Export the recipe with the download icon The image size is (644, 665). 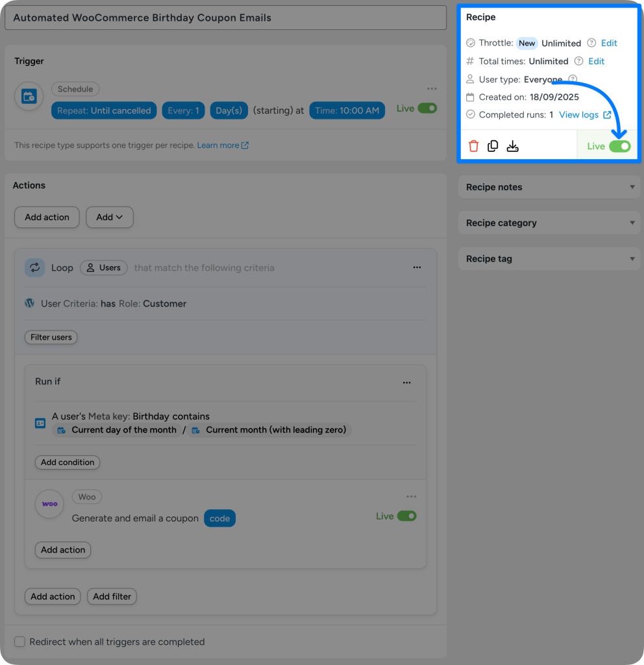point(512,146)
